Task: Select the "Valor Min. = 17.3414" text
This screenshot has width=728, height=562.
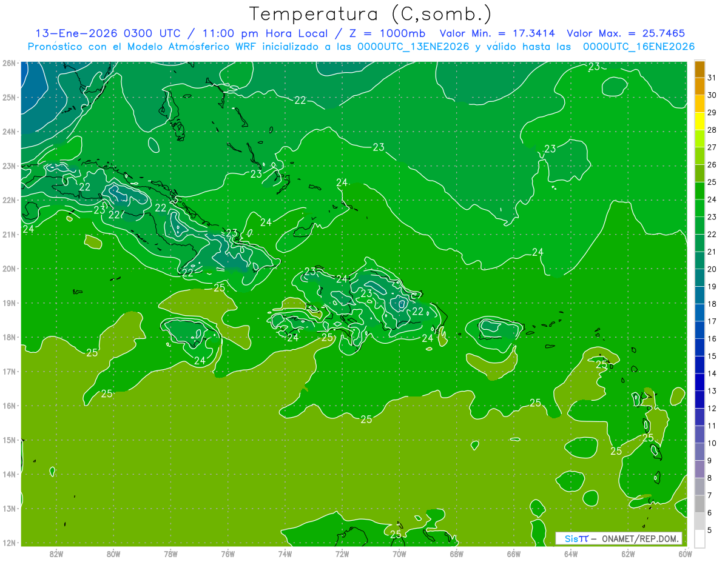Action: click(x=498, y=33)
